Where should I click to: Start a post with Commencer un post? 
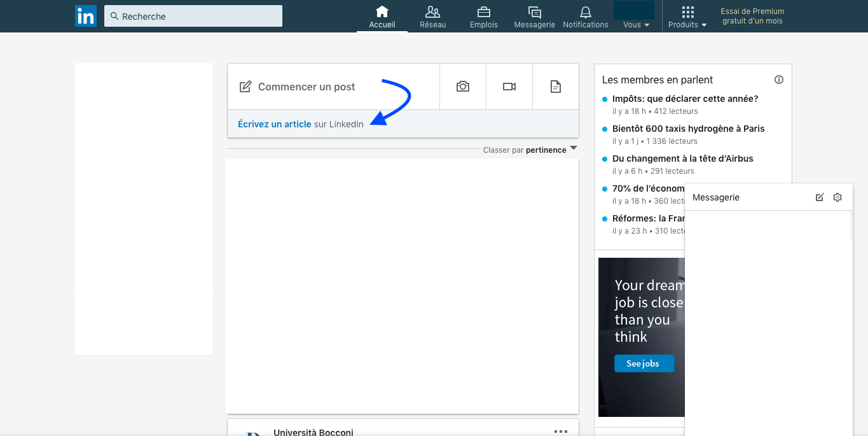click(x=307, y=87)
